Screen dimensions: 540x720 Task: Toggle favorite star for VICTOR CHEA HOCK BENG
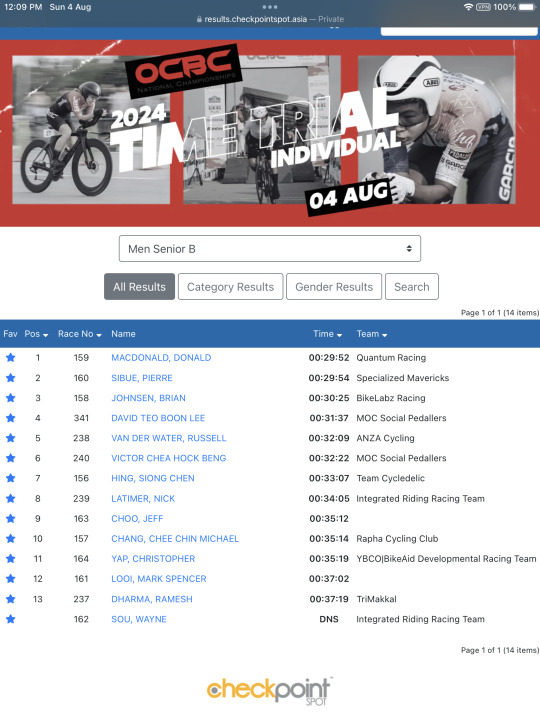click(x=11, y=458)
